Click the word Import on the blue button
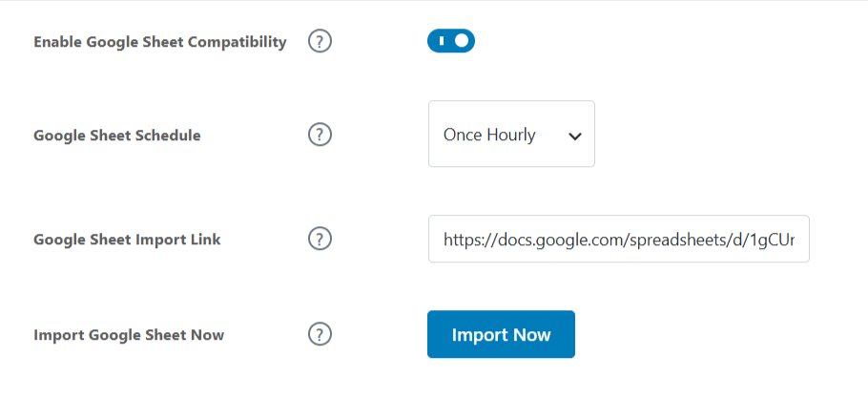Image resolution: width=868 pixels, height=399 pixels. coord(480,335)
